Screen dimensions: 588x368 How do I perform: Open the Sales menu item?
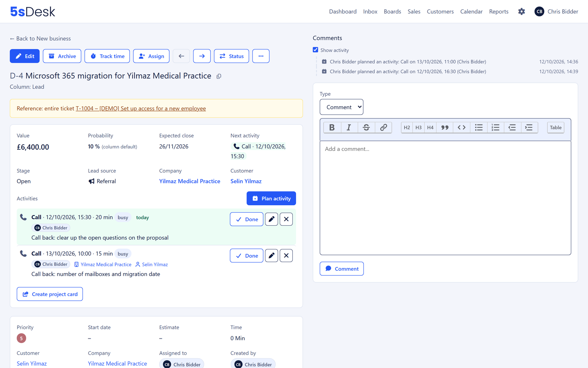414,11
